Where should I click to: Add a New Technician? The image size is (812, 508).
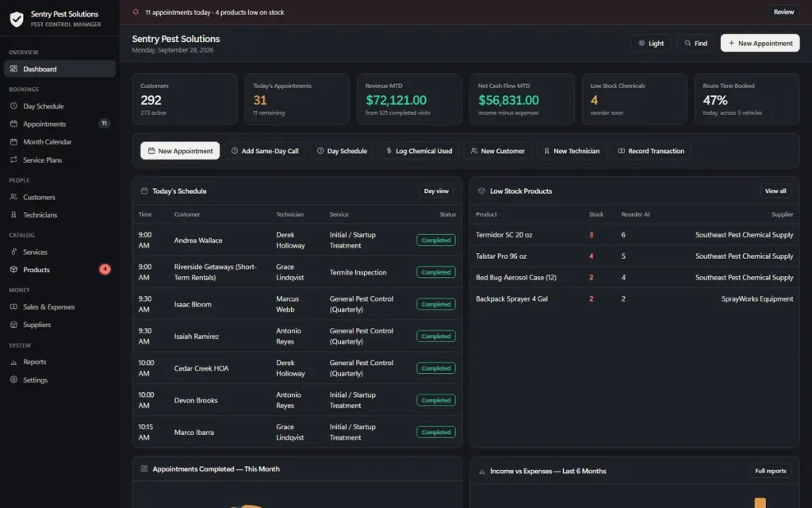pyautogui.click(x=571, y=151)
